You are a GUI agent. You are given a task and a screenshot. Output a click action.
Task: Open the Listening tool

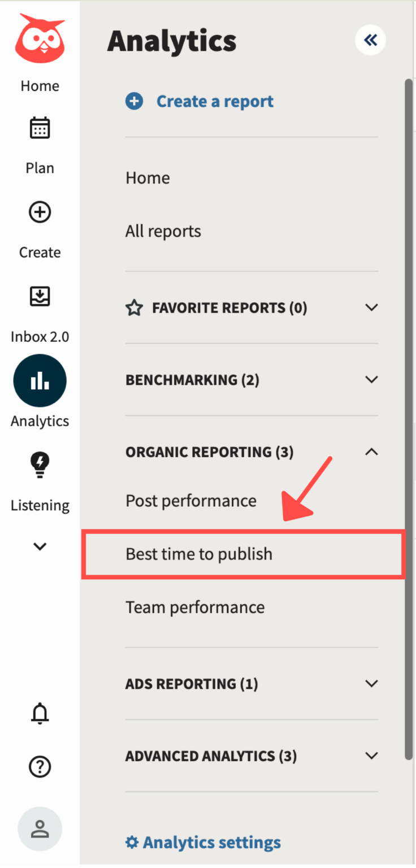(40, 465)
